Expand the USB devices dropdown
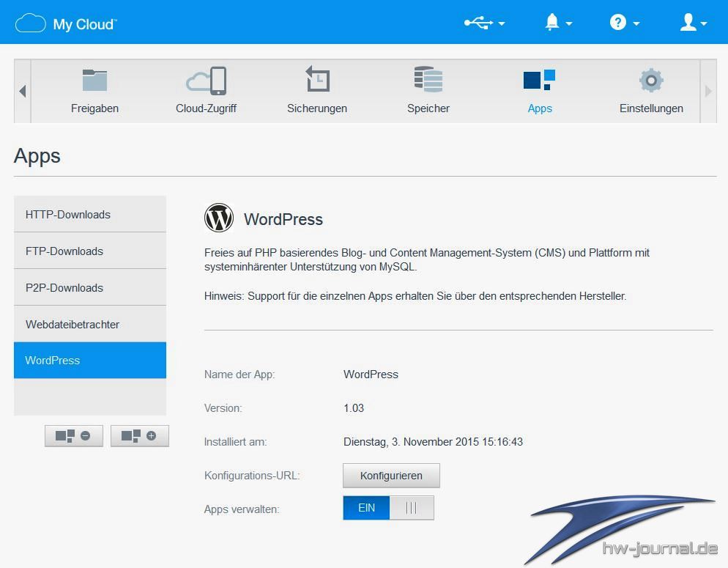The width and height of the screenshot is (728, 568). pyautogui.click(x=484, y=23)
